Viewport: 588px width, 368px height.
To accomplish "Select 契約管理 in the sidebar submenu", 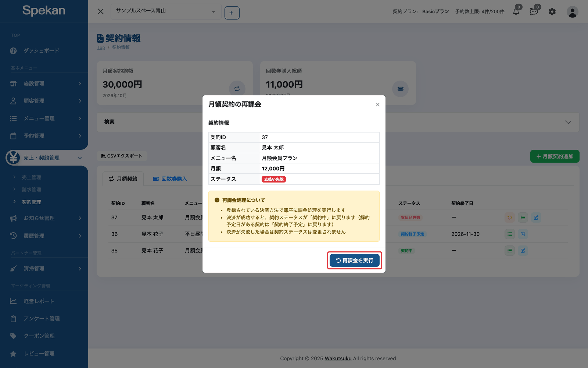I will coord(32,202).
